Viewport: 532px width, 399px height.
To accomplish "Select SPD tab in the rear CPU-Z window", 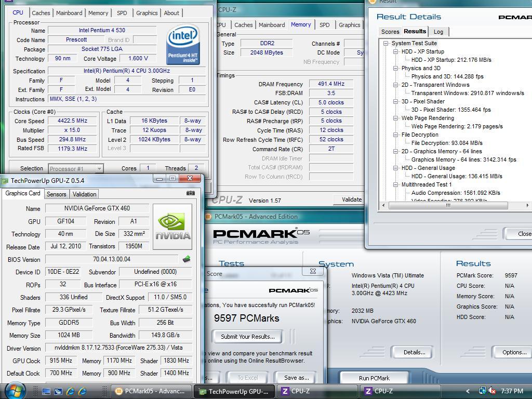I will click(x=324, y=25).
